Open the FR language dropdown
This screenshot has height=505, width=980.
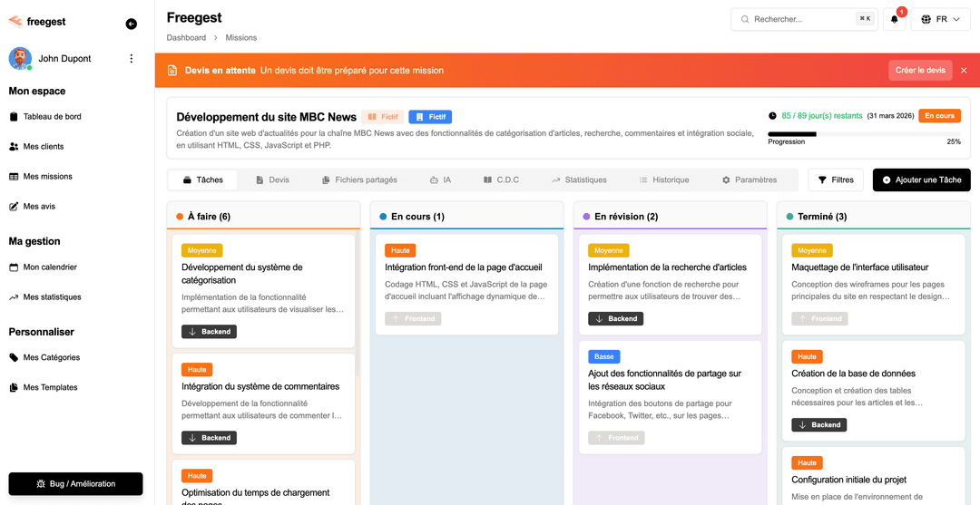[x=940, y=19]
